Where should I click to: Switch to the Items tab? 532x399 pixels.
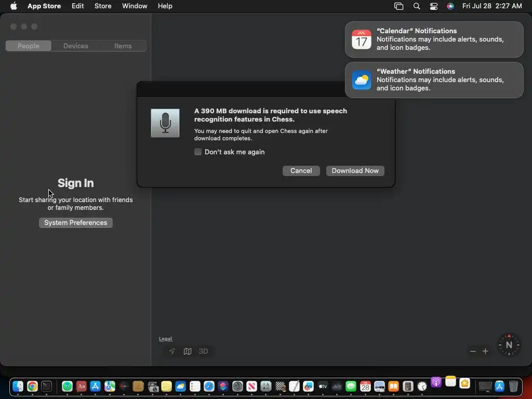point(123,46)
